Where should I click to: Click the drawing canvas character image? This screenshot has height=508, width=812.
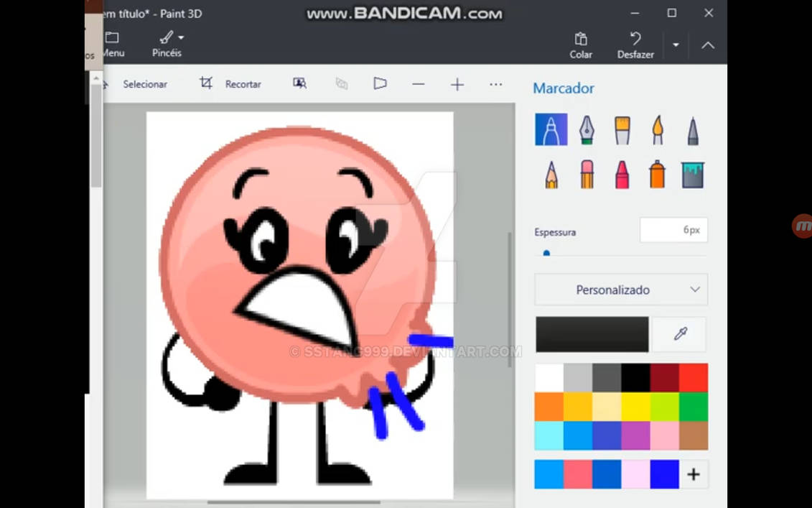(x=300, y=305)
